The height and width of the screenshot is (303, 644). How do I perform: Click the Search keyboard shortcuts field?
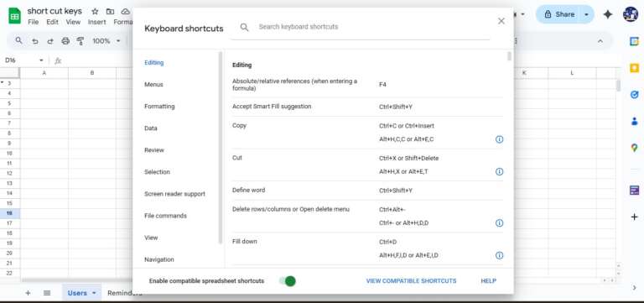click(x=360, y=27)
